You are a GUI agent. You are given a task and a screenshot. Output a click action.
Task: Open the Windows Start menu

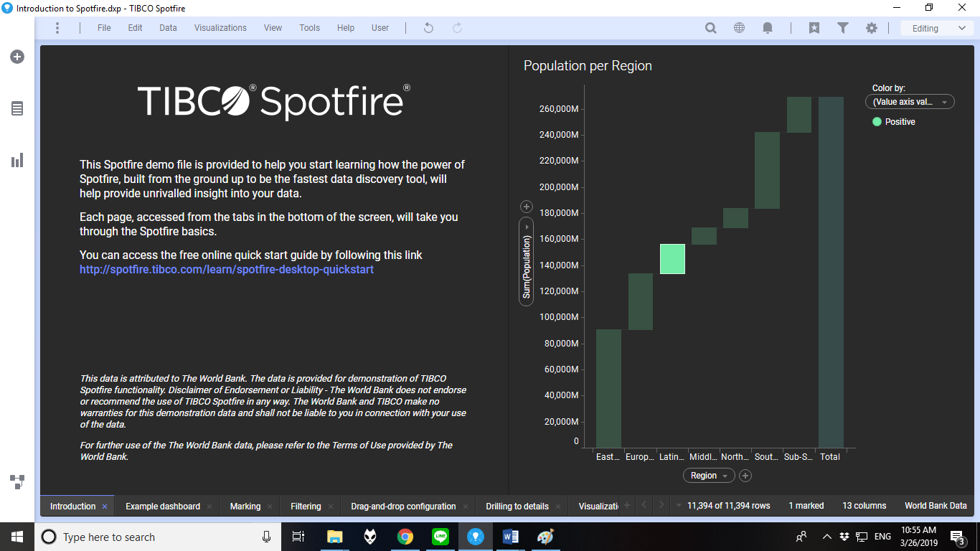[17, 537]
